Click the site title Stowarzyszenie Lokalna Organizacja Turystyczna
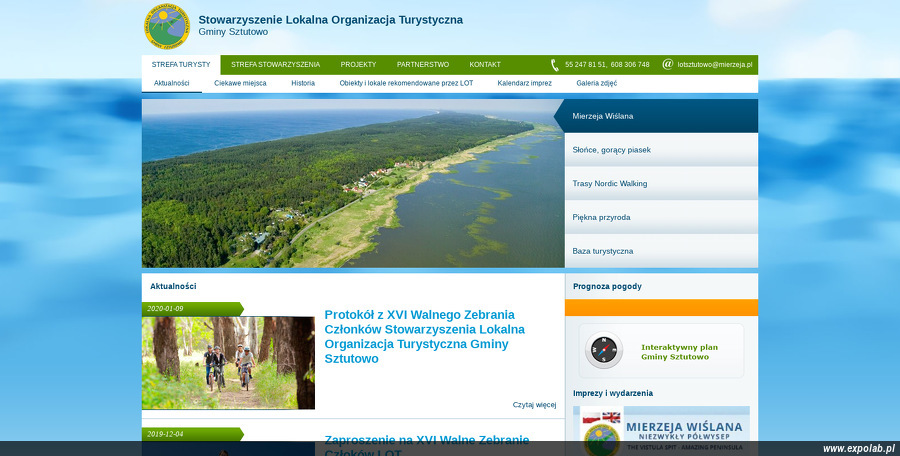The width and height of the screenshot is (900, 456). coord(331,20)
